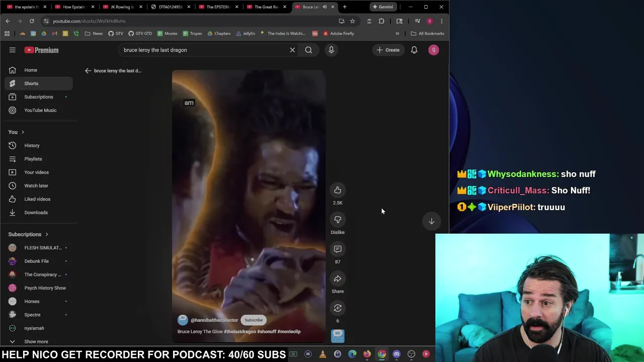The height and width of the screenshot is (362, 644).
Task: Open the account avatar menu
Action: pos(433,50)
